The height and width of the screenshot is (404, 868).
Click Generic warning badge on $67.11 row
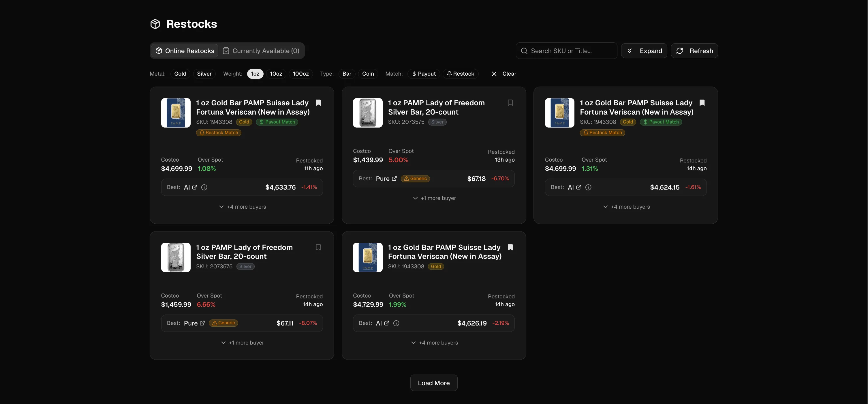pos(223,323)
